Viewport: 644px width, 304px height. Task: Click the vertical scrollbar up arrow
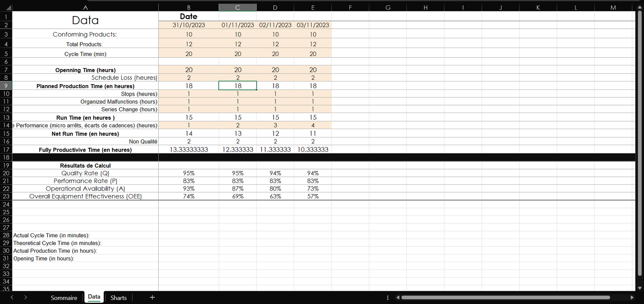[640, 14]
